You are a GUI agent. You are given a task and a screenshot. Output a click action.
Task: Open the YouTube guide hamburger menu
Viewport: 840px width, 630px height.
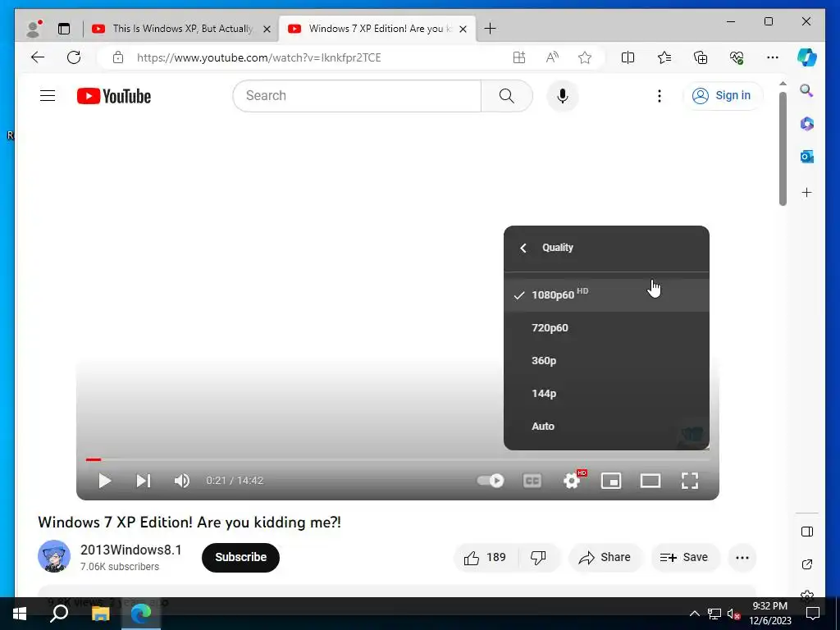tap(48, 96)
